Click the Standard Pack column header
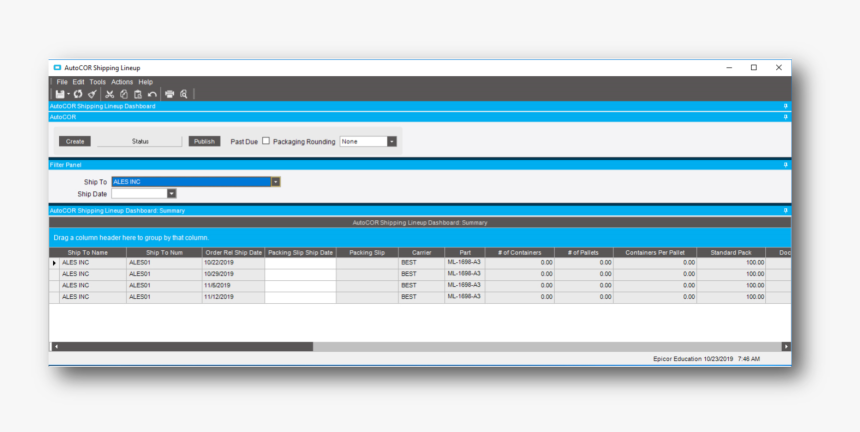860x432 pixels. click(731, 253)
